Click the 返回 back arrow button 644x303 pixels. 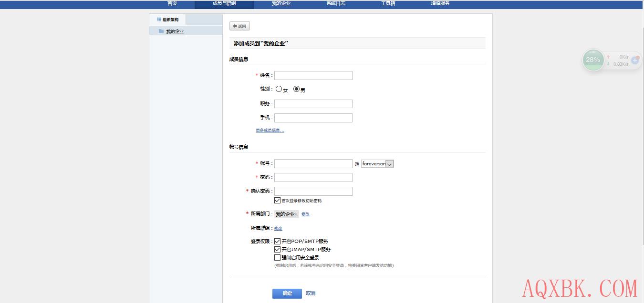239,26
